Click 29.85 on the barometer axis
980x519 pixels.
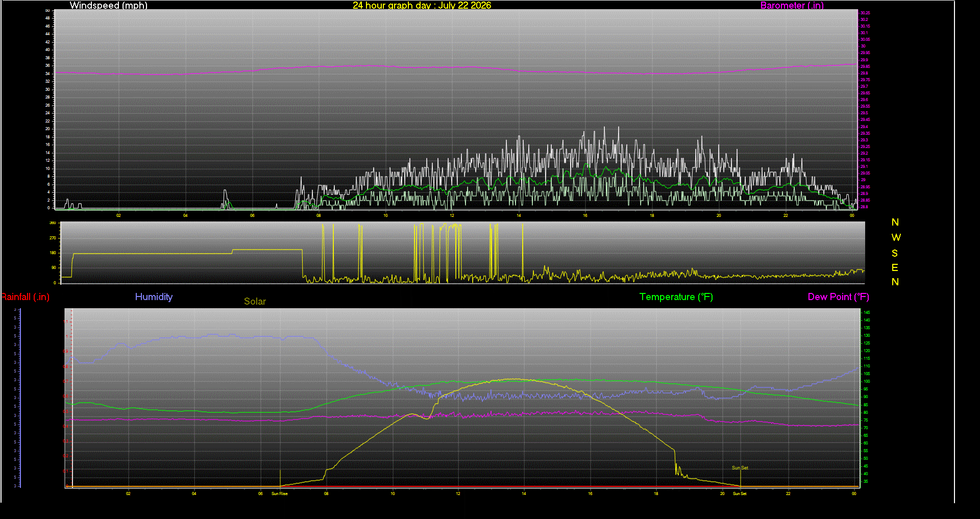click(x=865, y=66)
